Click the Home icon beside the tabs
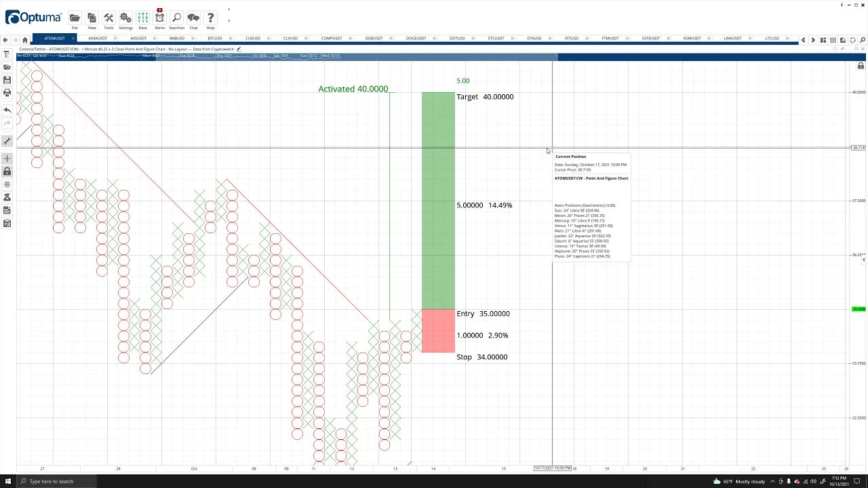The height and width of the screenshot is (488, 868). 25,39
